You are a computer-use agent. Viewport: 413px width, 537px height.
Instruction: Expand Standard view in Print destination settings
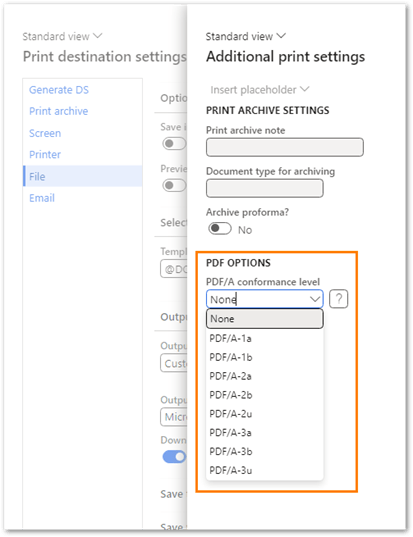tap(62, 36)
